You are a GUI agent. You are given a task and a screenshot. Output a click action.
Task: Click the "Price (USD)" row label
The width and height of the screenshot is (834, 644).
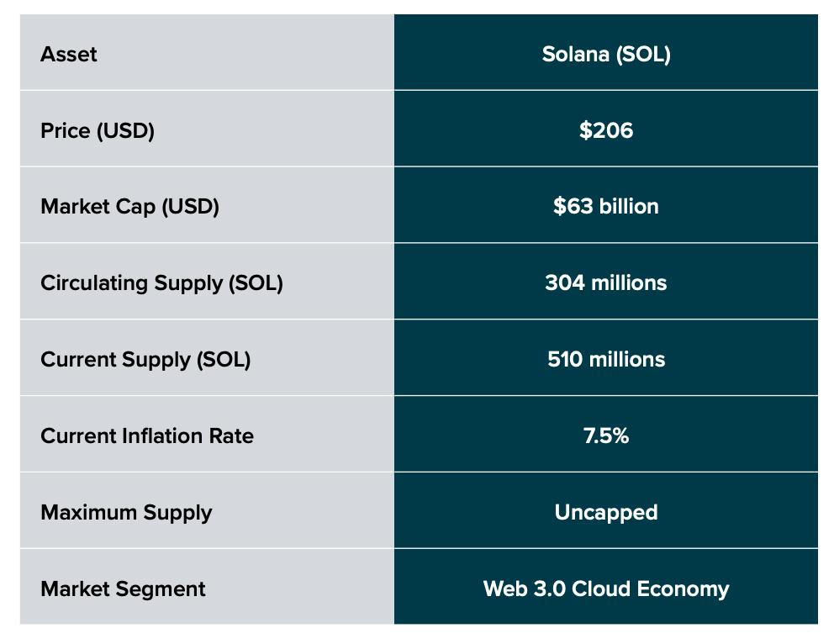98,131
